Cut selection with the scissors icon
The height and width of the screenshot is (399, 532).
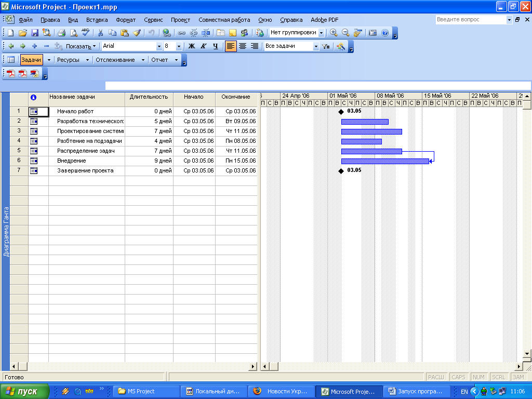(x=100, y=33)
